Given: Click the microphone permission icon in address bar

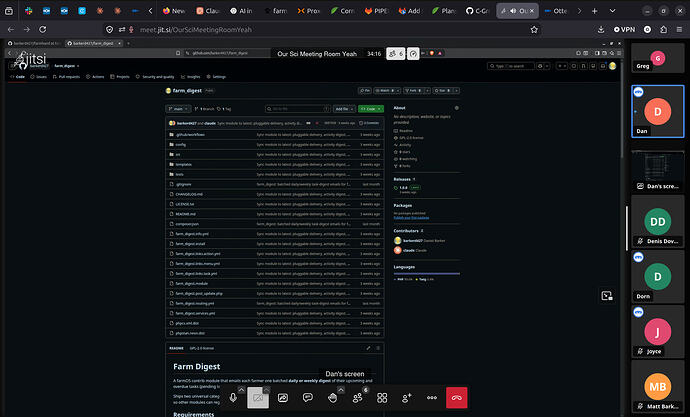Looking at the screenshot, I should pyautogui.click(x=131, y=29).
